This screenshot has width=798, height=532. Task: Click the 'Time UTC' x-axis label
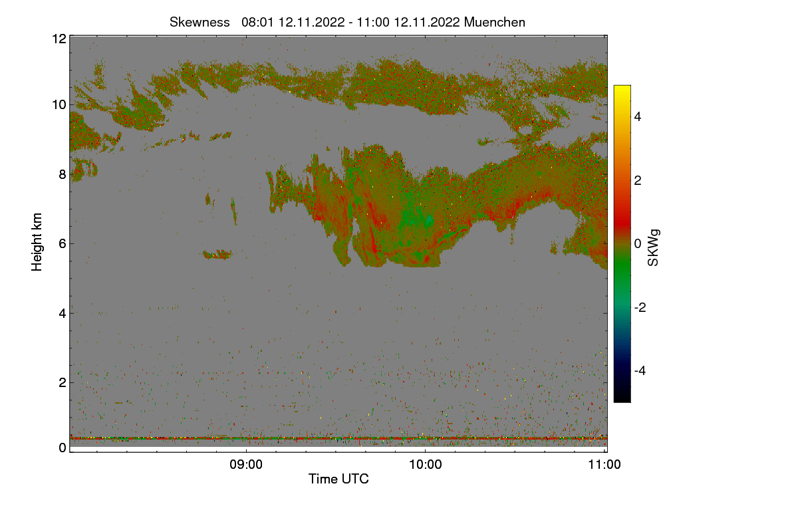point(338,479)
